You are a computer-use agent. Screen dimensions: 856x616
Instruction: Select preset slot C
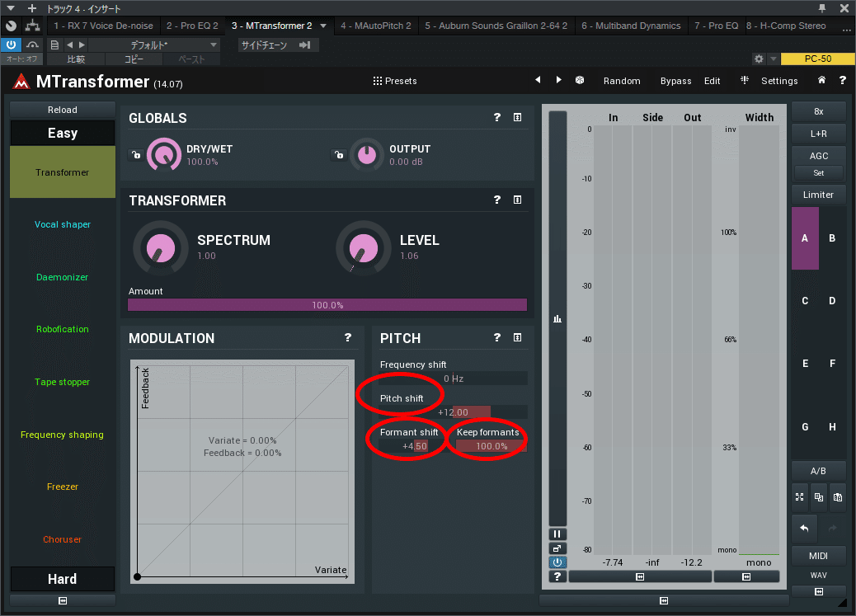pos(805,301)
